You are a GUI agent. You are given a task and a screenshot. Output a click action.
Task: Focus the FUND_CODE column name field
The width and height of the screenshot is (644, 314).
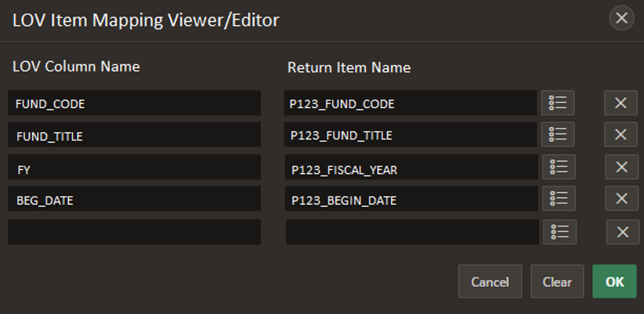click(x=134, y=103)
